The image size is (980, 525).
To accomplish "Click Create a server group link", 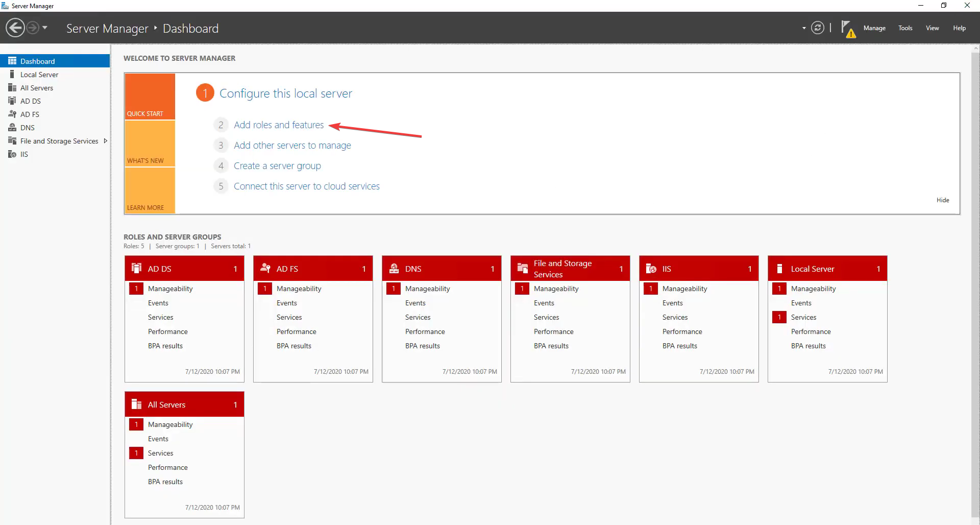I will [277, 165].
